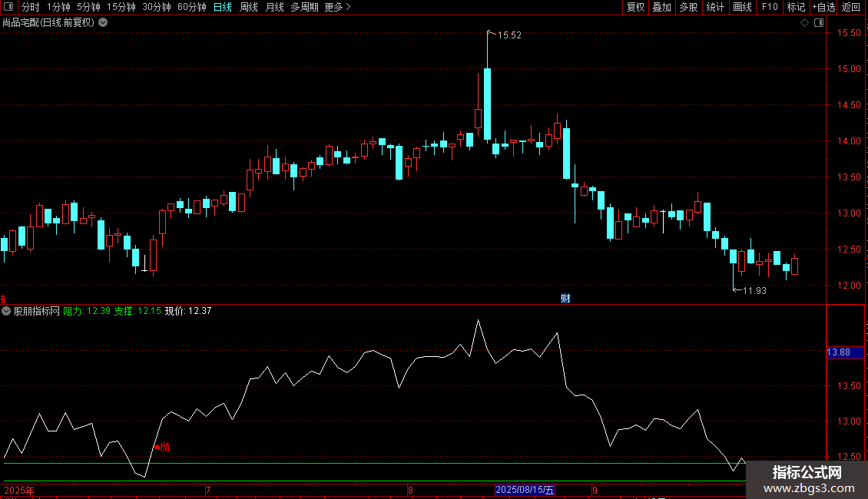This screenshot has height=499, width=868.
Task: Open the 统计 statistics tool
Action: [x=715, y=7]
